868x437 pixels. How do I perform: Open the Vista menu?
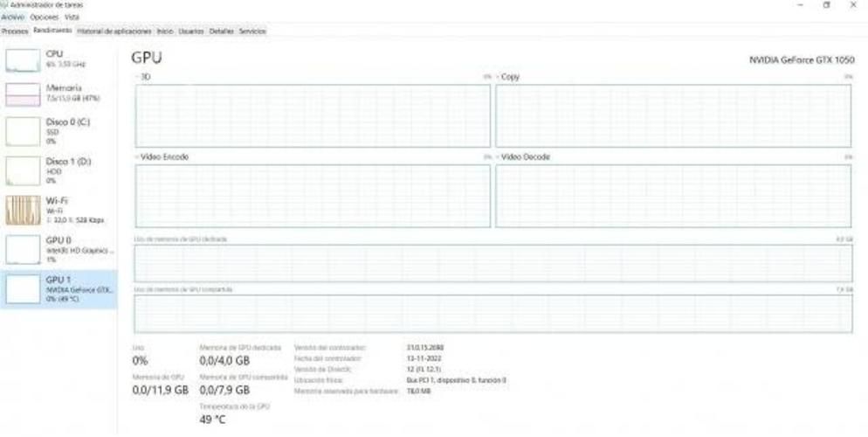tap(72, 17)
